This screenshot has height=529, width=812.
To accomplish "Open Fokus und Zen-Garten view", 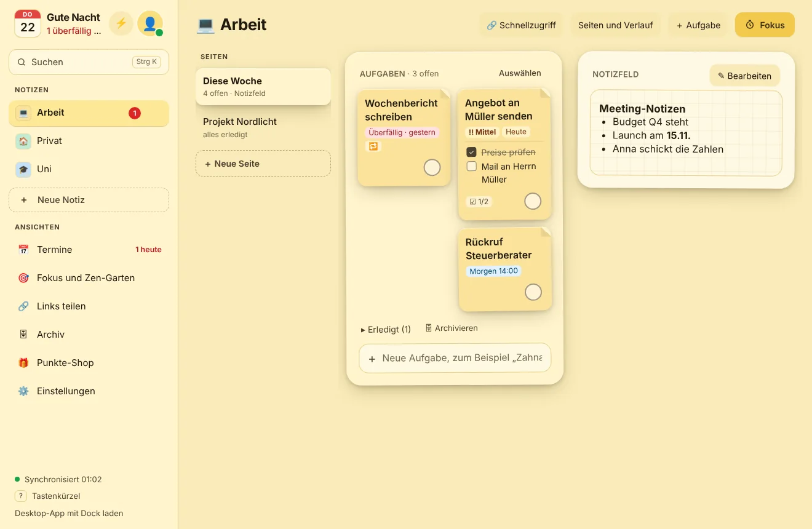I will (x=89, y=278).
